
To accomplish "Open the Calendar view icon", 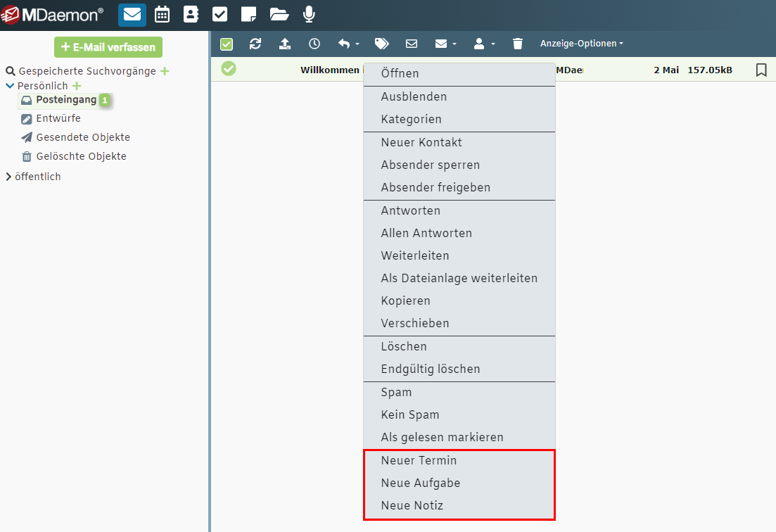I will (162, 14).
